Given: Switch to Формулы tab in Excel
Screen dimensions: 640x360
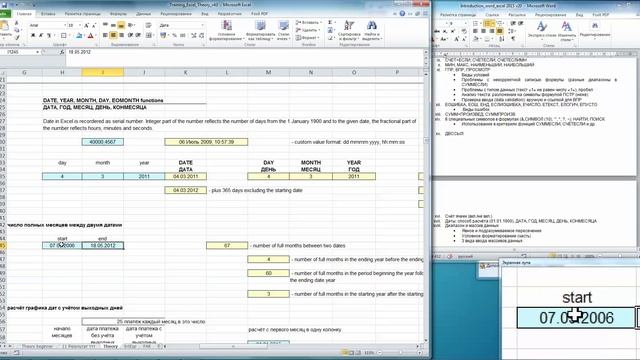Looking at the screenshot, I should tap(118, 14).
